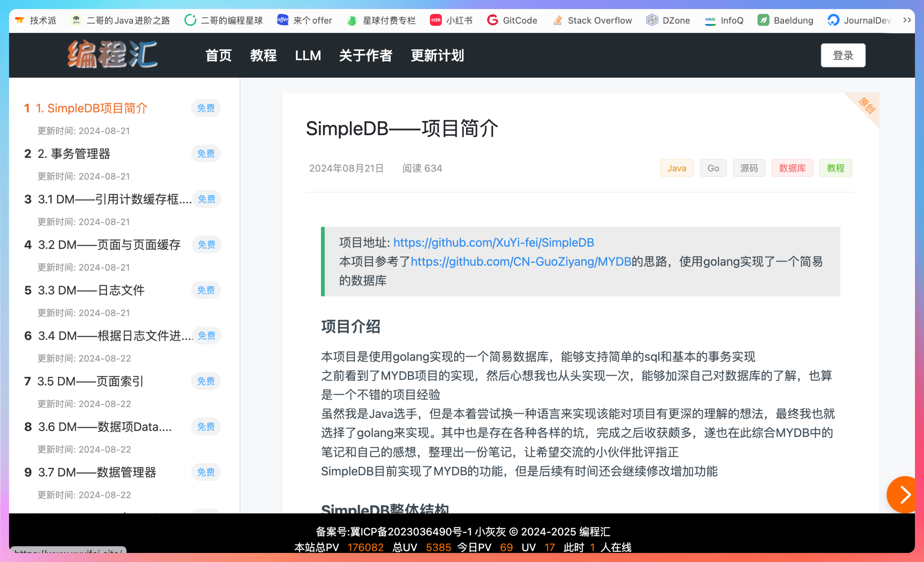
Task: Click the Java tag label
Action: click(676, 168)
